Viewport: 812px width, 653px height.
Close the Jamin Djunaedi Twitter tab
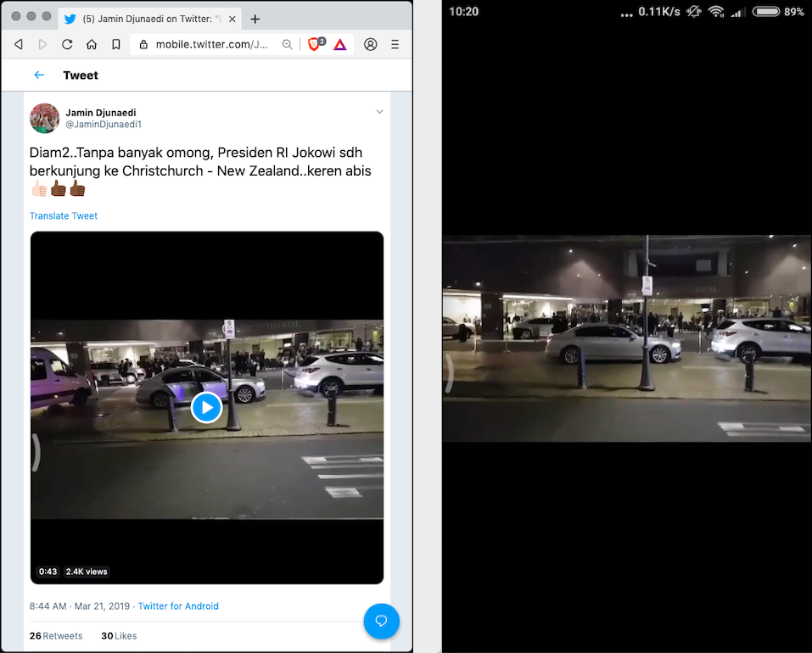231,19
